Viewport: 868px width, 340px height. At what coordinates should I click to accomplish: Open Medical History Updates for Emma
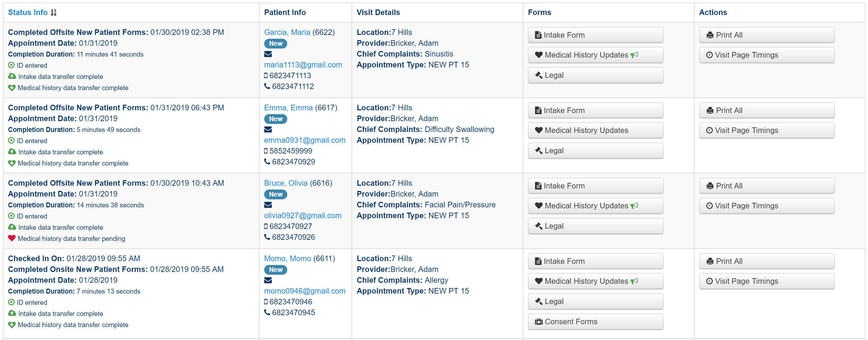coord(595,130)
